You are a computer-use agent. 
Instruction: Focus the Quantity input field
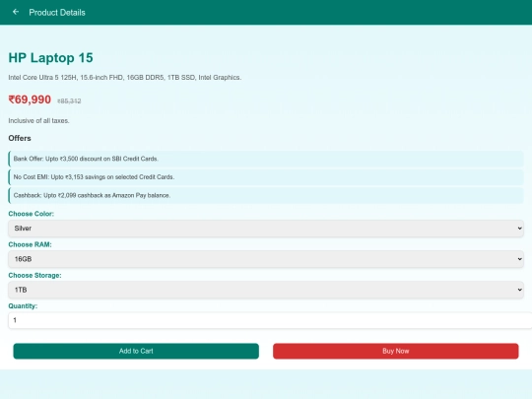[x=270, y=320]
